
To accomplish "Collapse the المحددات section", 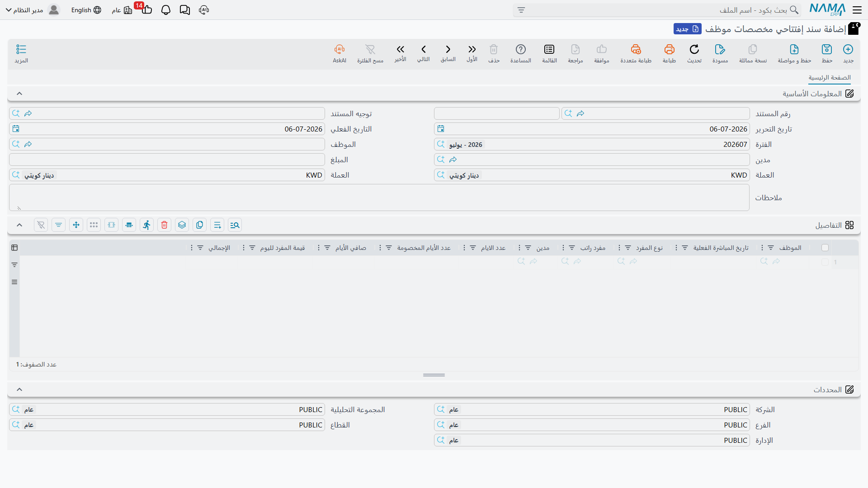I will coord(19,389).
